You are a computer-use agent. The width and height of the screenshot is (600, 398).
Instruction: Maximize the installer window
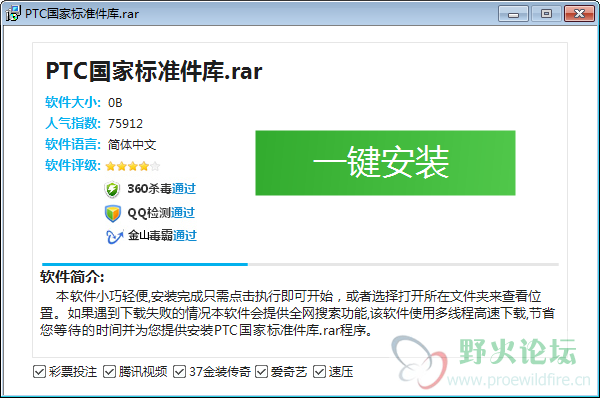click(x=546, y=14)
